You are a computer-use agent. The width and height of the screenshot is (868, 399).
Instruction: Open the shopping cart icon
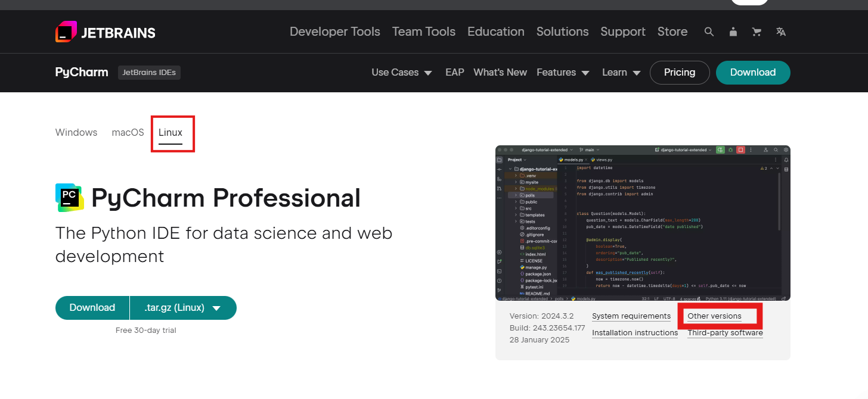coord(757,32)
